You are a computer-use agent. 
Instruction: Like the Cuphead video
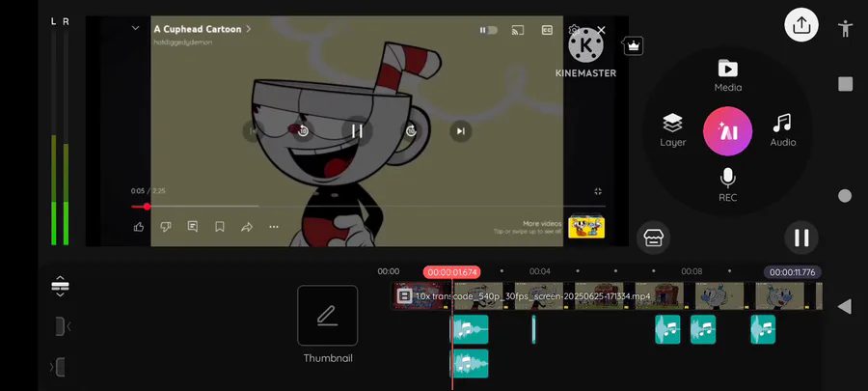[x=139, y=227]
